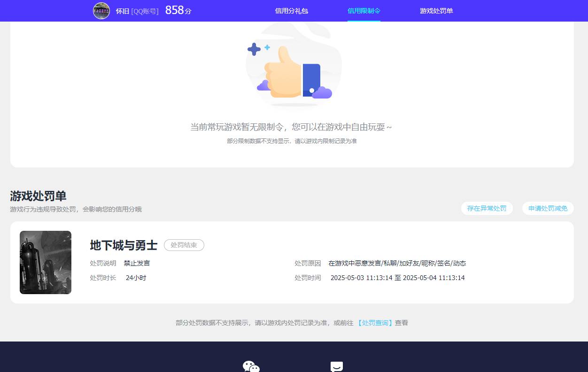Click the punishment time range text
588x372 pixels.
398,278
